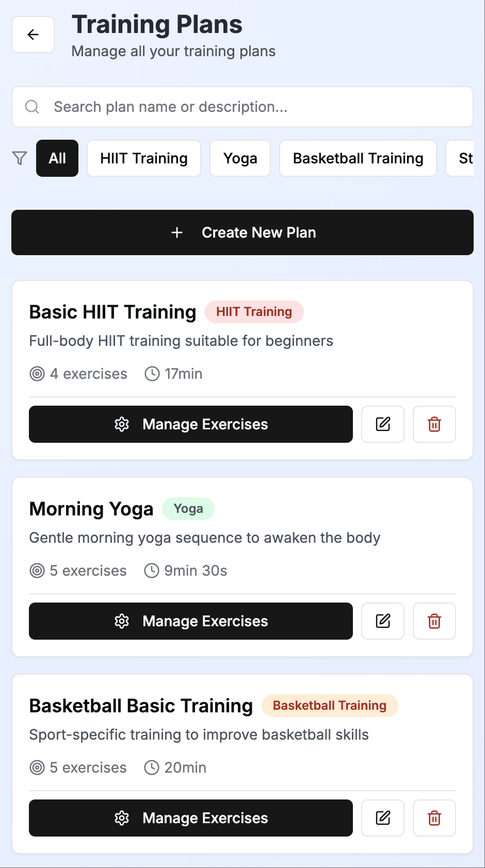
Task: Toggle the Basketball Training filter
Action: [358, 158]
